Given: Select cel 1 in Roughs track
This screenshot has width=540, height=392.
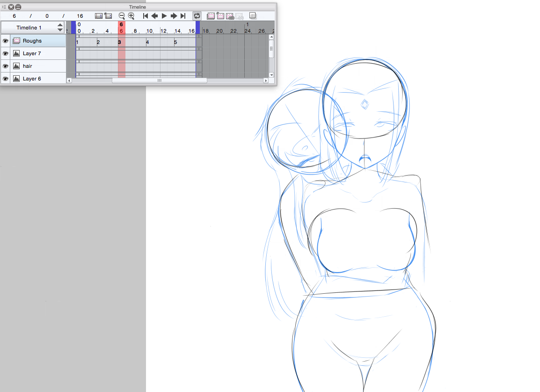Looking at the screenshot, I should click(78, 42).
